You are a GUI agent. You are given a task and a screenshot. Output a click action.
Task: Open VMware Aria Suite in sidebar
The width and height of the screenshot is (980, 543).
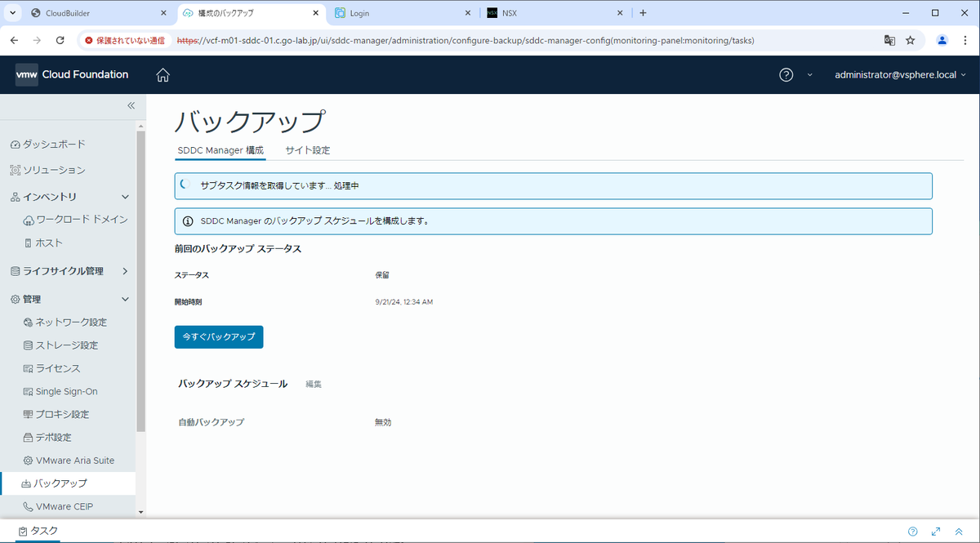click(69, 461)
